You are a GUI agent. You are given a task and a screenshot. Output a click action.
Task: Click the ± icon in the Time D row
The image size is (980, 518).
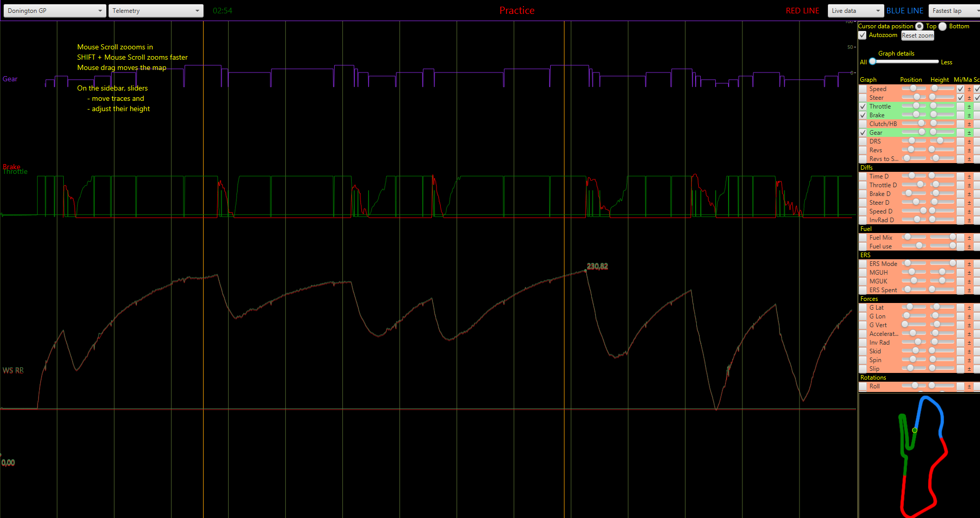pos(969,176)
